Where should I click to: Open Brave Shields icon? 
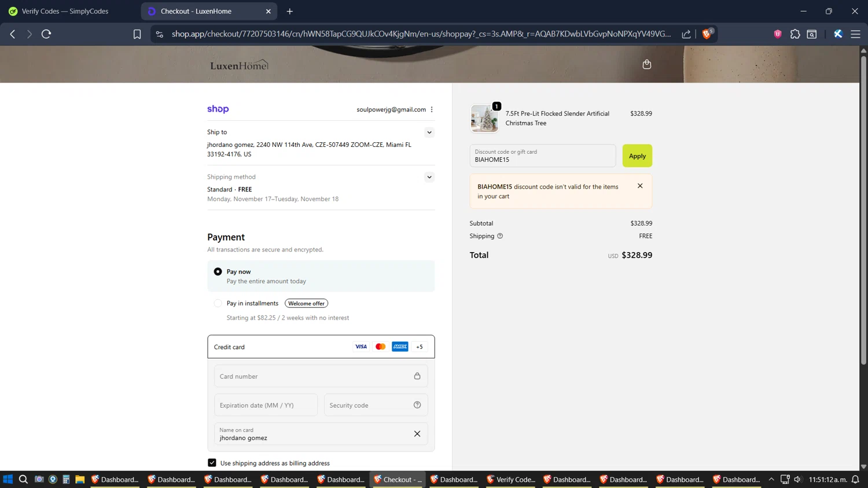(707, 34)
